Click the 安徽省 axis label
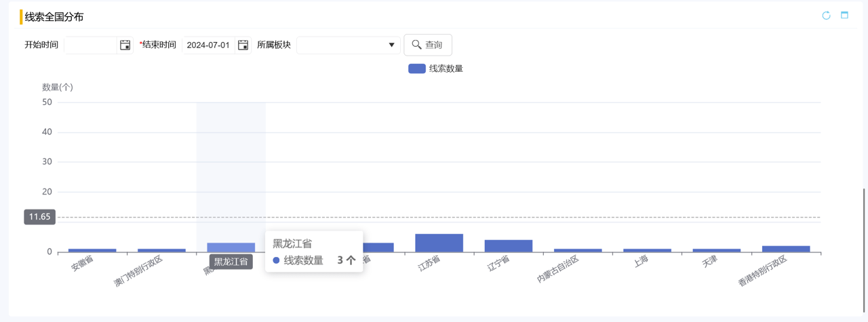868x322 pixels. coord(82,264)
